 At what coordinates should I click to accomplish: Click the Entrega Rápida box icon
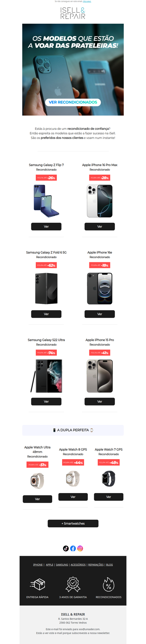38,584
